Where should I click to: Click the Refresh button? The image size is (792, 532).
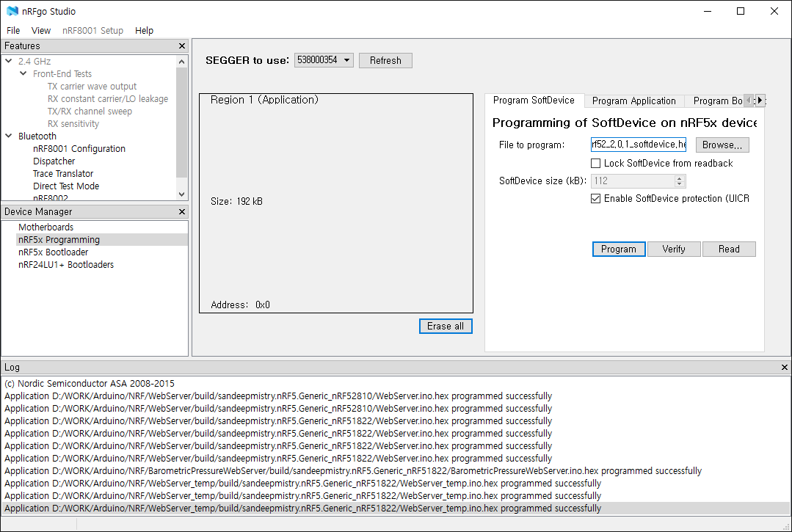point(385,61)
